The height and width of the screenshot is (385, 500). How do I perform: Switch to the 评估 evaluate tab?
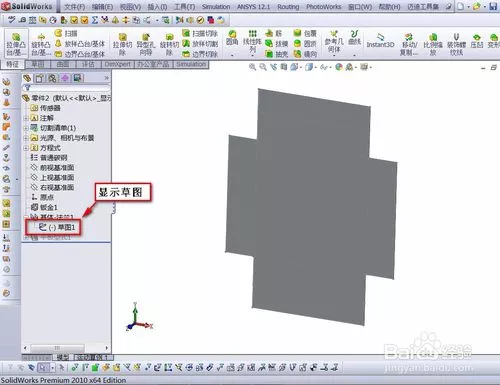coord(88,64)
